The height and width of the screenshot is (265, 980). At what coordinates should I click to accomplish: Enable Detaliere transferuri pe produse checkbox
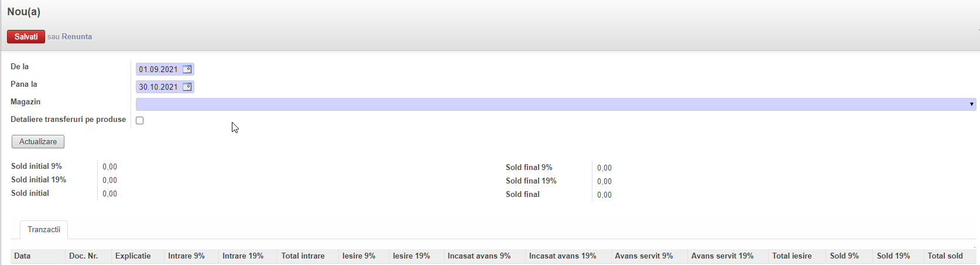click(139, 120)
